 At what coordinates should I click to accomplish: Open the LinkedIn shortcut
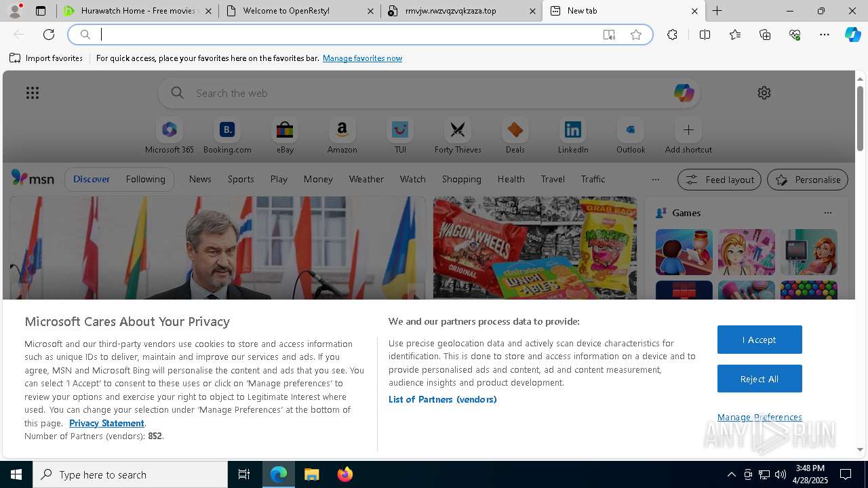pos(573,136)
